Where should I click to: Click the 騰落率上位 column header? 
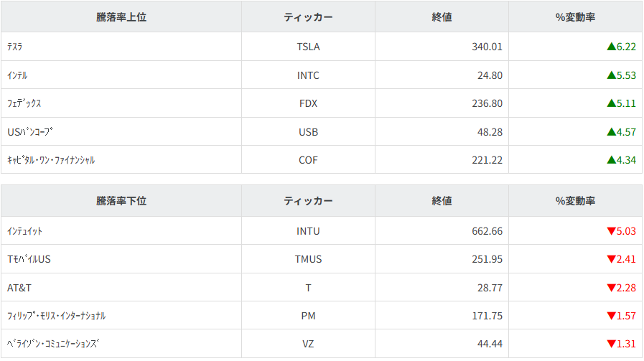click(x=121, y=17)
